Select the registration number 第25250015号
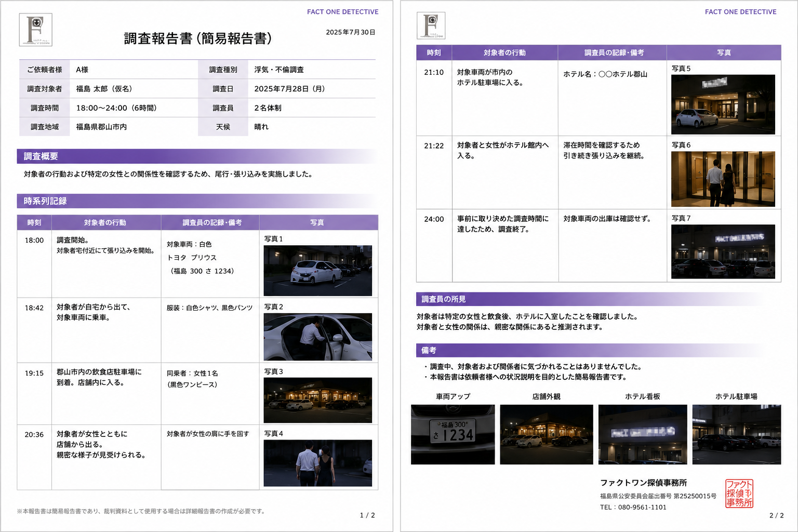Image resolution: width=798 pixels, height=532 pixels. (695, 496)
